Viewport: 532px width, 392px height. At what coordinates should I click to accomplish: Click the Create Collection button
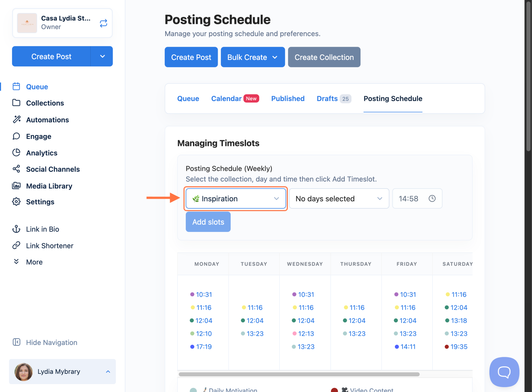[324, 57]
